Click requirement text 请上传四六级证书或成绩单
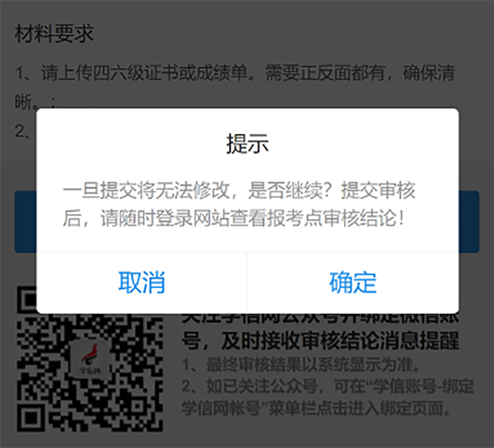 pyautogui.click(x=144, y=72)
